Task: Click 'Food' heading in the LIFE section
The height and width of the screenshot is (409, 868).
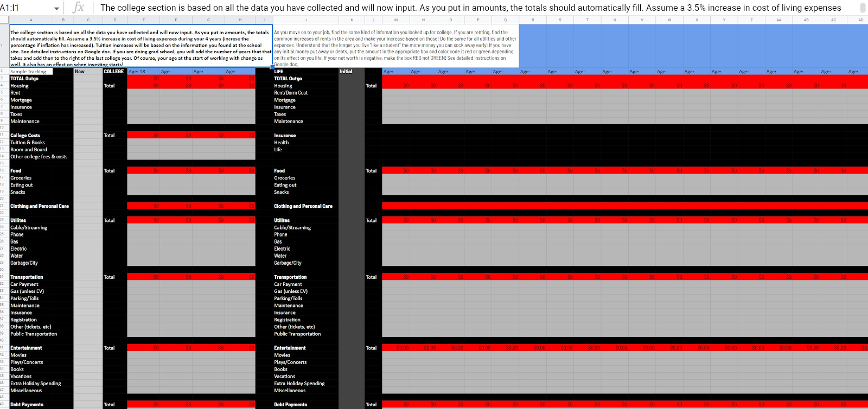Action: (279, 171)
